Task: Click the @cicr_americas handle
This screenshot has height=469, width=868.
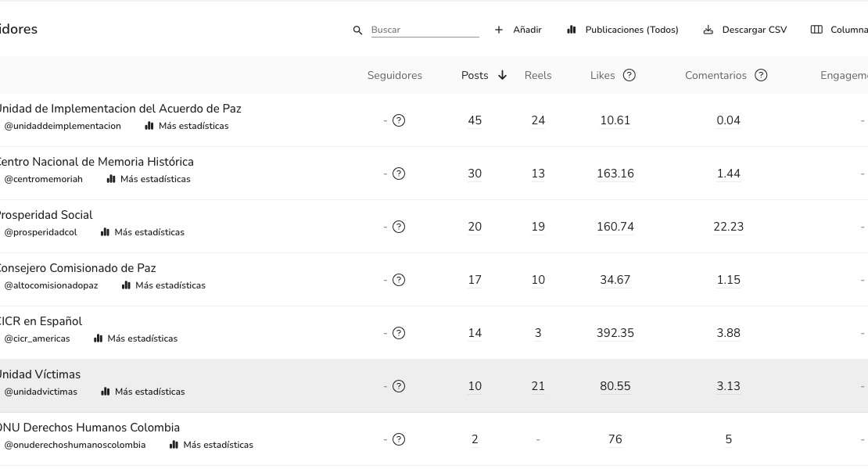Action: click(37, 338)
